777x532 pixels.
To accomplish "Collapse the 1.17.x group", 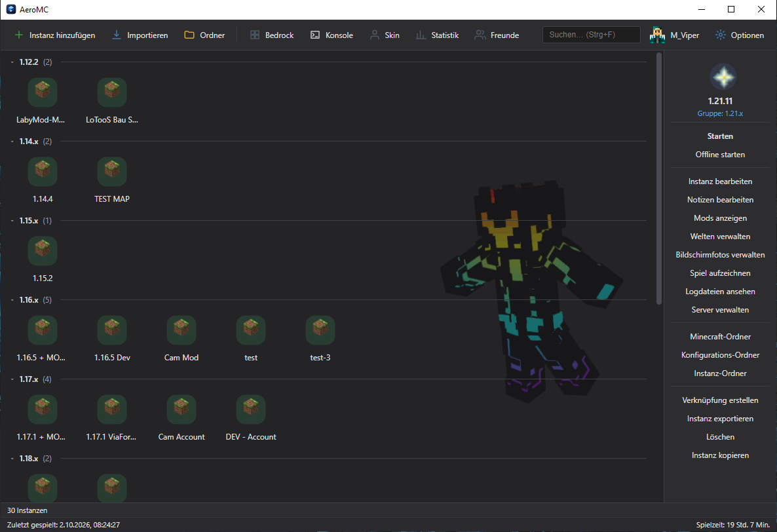I will pos(12,379).
